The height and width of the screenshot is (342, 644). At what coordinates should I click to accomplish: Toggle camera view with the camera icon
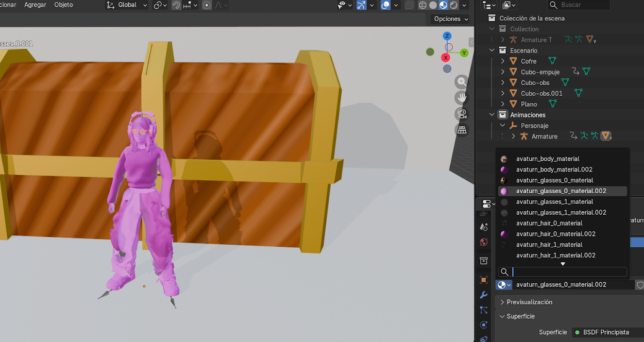pyautogui.click(x=462, y=114)
